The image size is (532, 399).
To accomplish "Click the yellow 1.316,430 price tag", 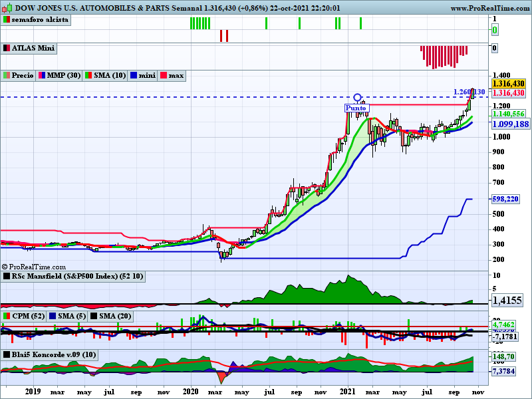I will [x=509, y=84].
